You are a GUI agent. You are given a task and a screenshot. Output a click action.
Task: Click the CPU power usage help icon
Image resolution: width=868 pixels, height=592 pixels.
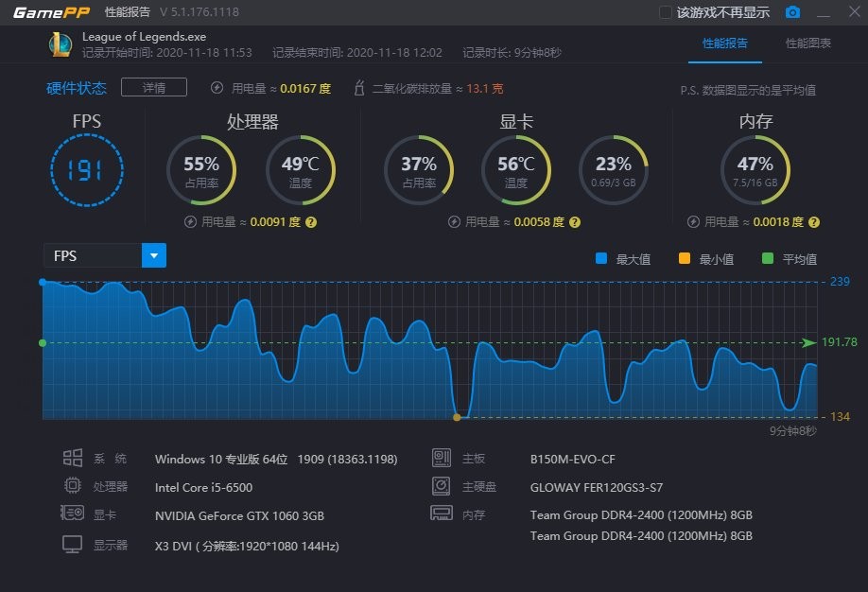(310, 222)
